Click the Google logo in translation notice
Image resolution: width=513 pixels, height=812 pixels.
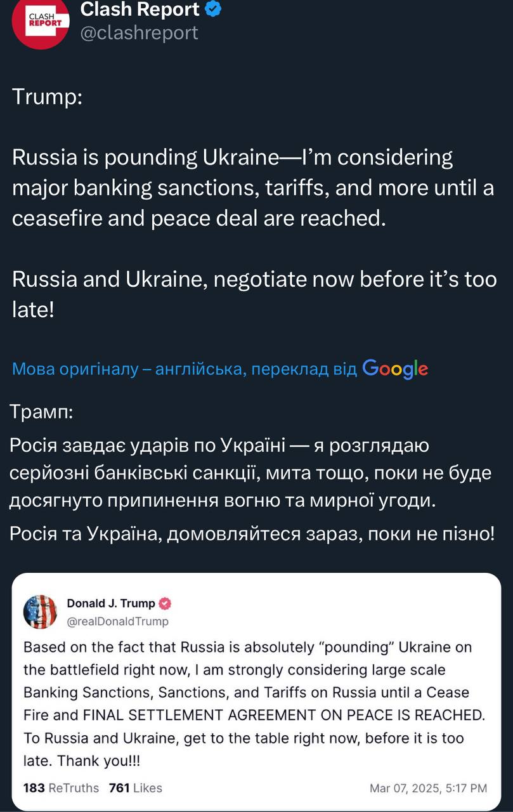click(395, 368)
